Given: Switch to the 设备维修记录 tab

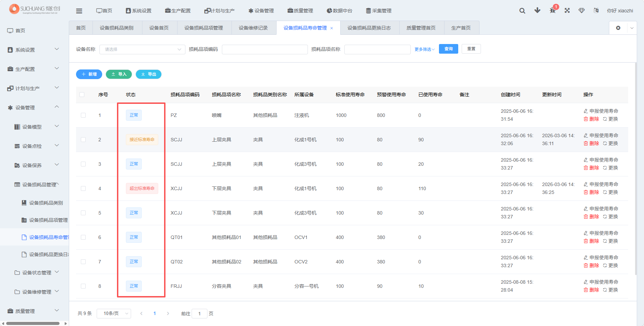Looking at the screenshot, I should click(253, 28).
